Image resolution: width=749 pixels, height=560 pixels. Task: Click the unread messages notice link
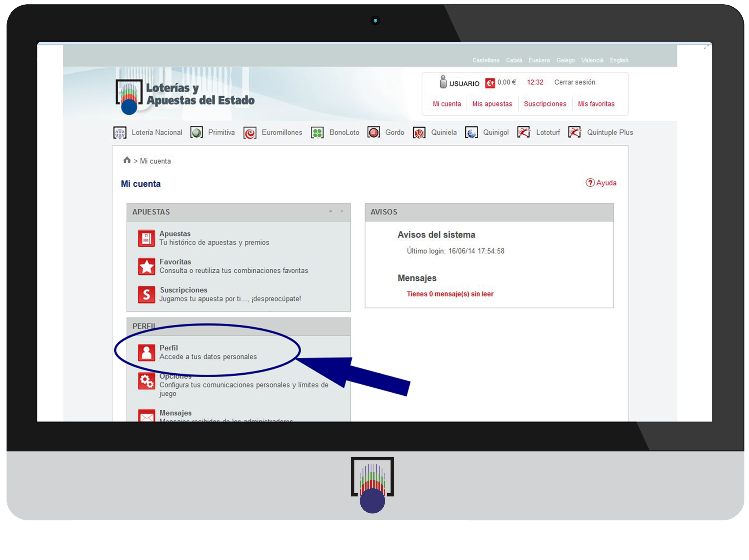click(450, 294)
